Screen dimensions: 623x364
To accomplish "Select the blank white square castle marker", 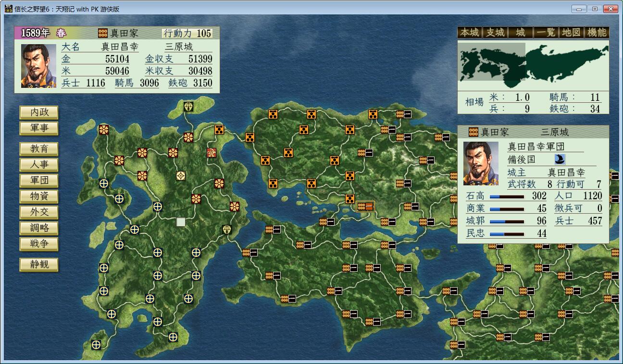I will coord(181,222).
